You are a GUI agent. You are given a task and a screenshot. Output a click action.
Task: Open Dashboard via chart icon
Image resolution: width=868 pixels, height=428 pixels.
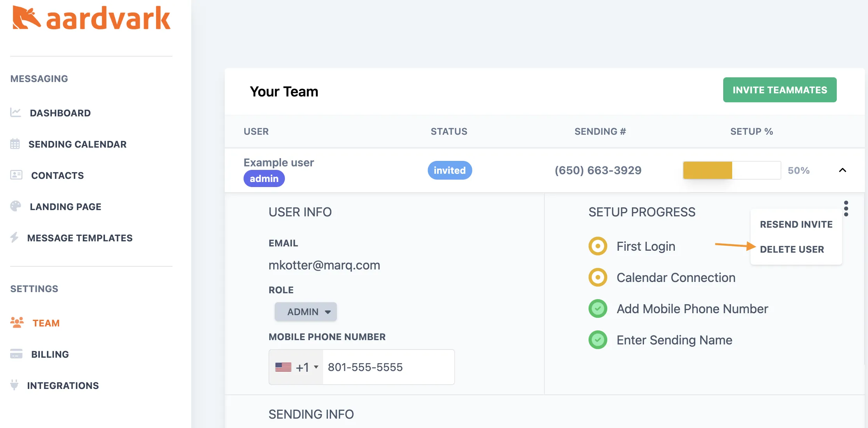tap(16, 112)
